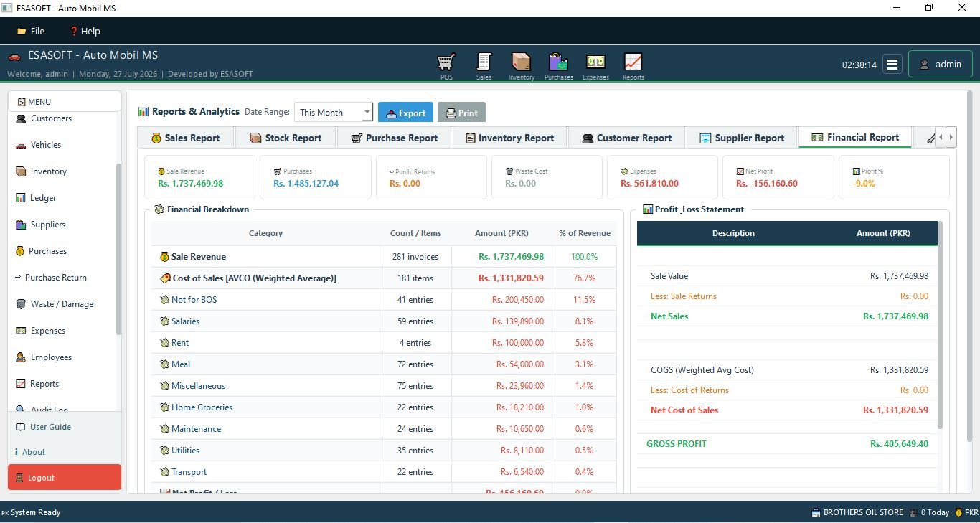The width and height of the screenshot is (980, 523).
Task: Click the Purchase Return arrow icon in the sidebar
Action: point(18,278)
